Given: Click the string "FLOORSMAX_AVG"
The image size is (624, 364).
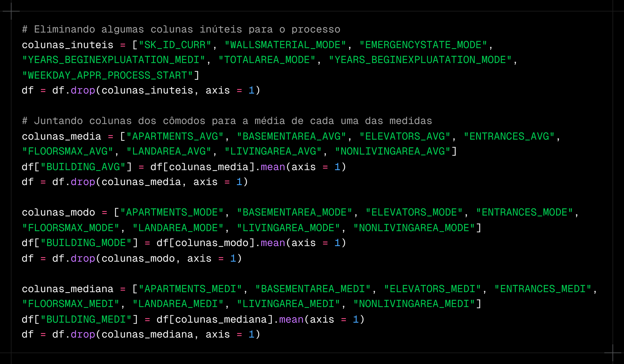Looking at the screenshot, I should tap(68, 151).
